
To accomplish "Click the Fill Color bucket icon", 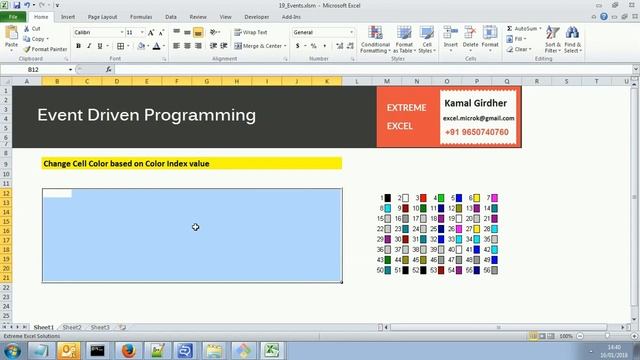I will [x=141, y=46].
